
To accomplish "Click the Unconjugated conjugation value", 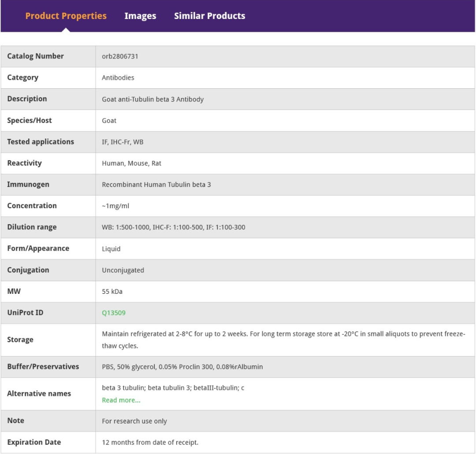I will [x=123, y=270].
